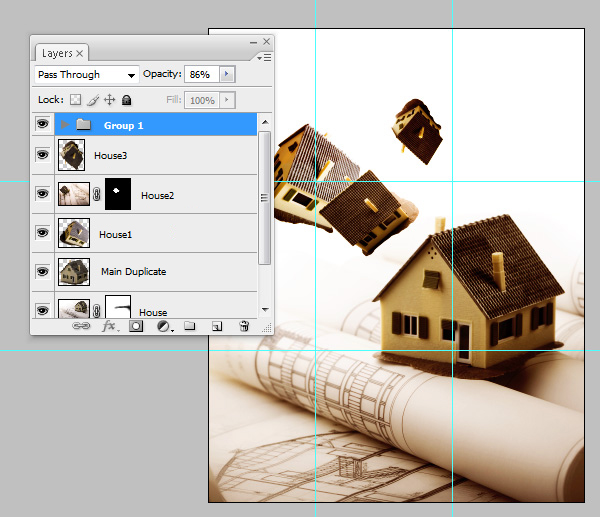Click the small floating house at canvas top

(x=417, y=131)
